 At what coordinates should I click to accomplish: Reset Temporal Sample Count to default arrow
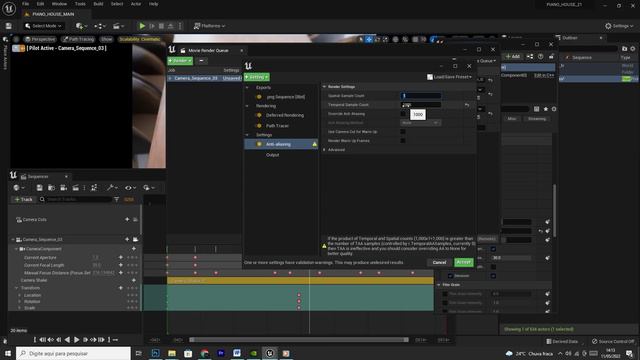coord(467,105)
